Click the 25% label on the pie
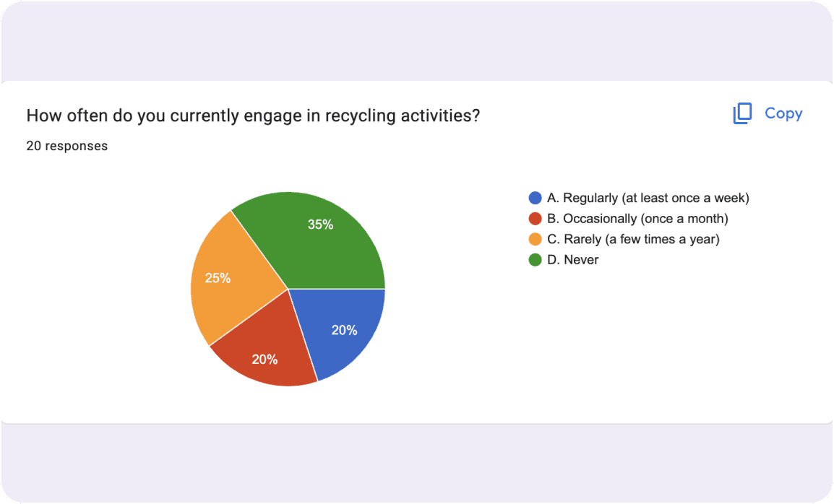The width and height of the screenshot is (834, 504). (218, 278)
